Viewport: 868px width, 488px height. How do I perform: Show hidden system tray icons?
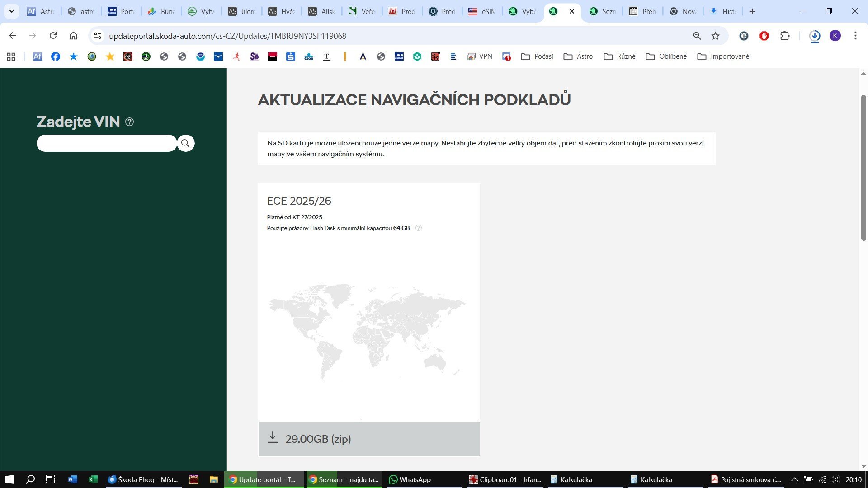[x=794, y=479]
